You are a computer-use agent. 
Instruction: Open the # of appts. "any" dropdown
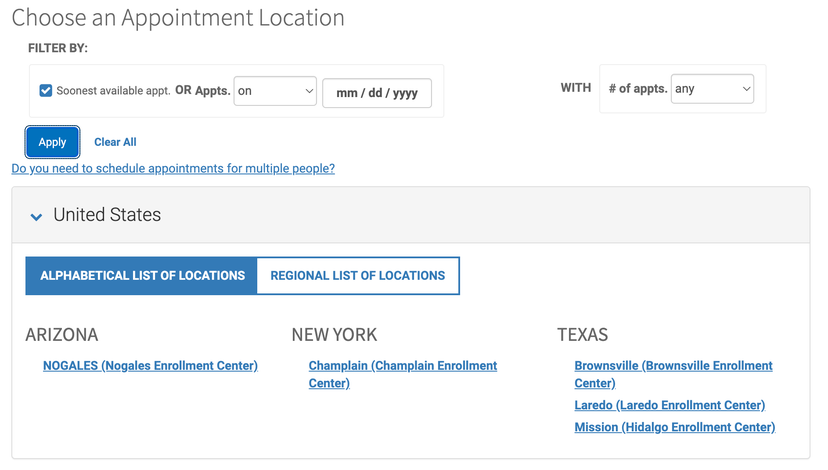[712, 89]
